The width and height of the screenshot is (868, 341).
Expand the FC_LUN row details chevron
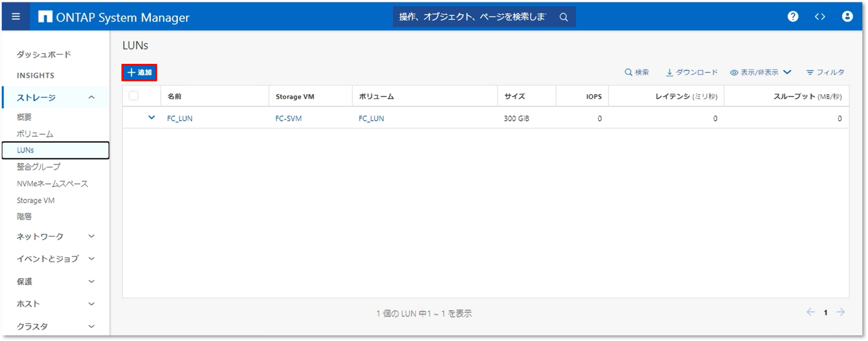pos(152,118)
